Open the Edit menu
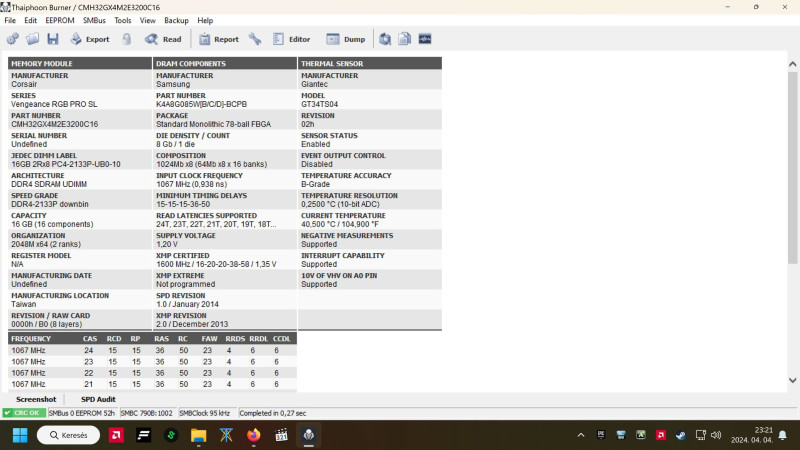Viewport: 800px width, 450px height. tap(31, 20)
